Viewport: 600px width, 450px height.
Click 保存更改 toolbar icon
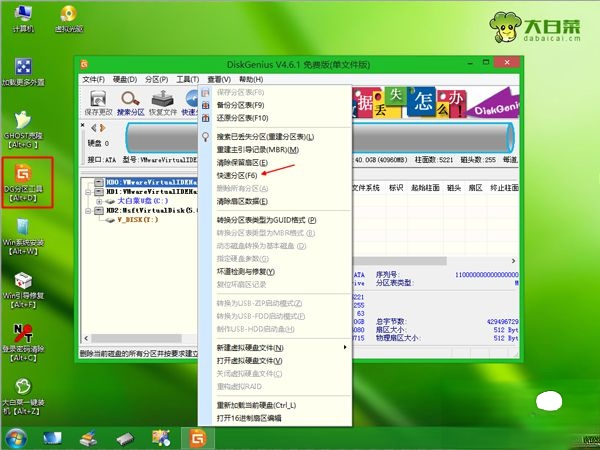[98, 103]
